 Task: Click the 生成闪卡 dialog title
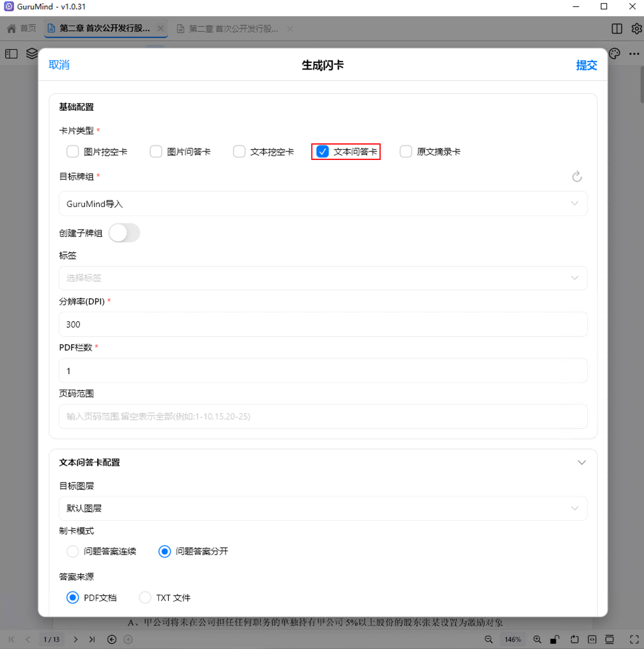(323, 65)
